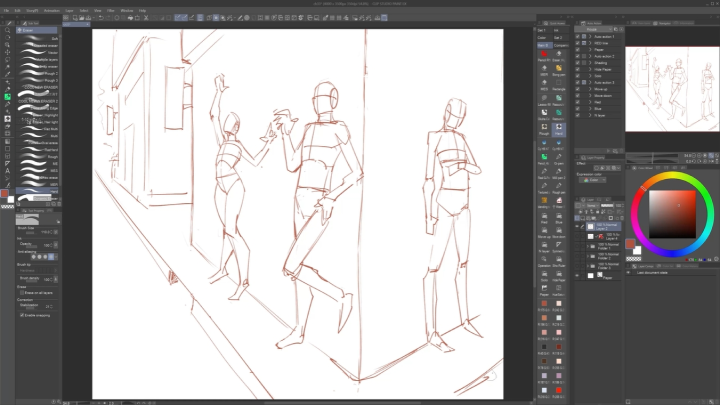Select the Lasso selection tool
The height and width of the screenshot is (405, 720).
click(x=7, y=60)
